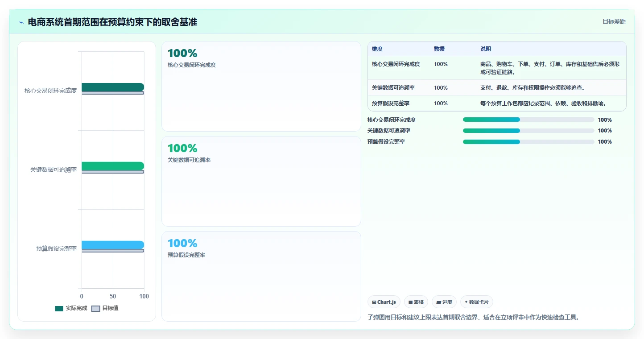644x339 pixels.
Task: Click the 100% cell in 关键数据可追溯率 table row
Action: [x=441, y=88]
